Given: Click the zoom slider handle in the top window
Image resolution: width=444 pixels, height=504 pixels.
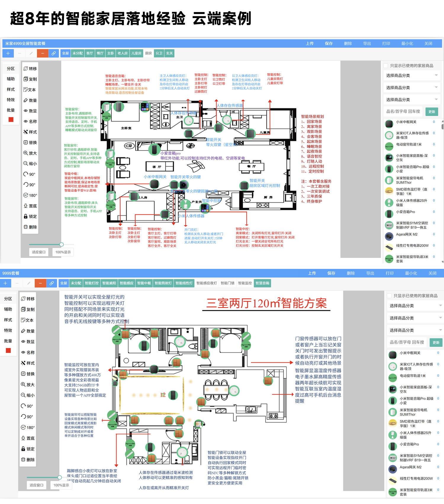Looking at the screenshot, I should [x=62, y=245].
